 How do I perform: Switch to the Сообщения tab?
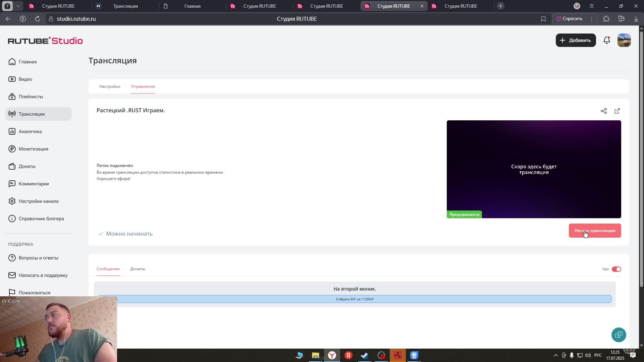point(108,269)
